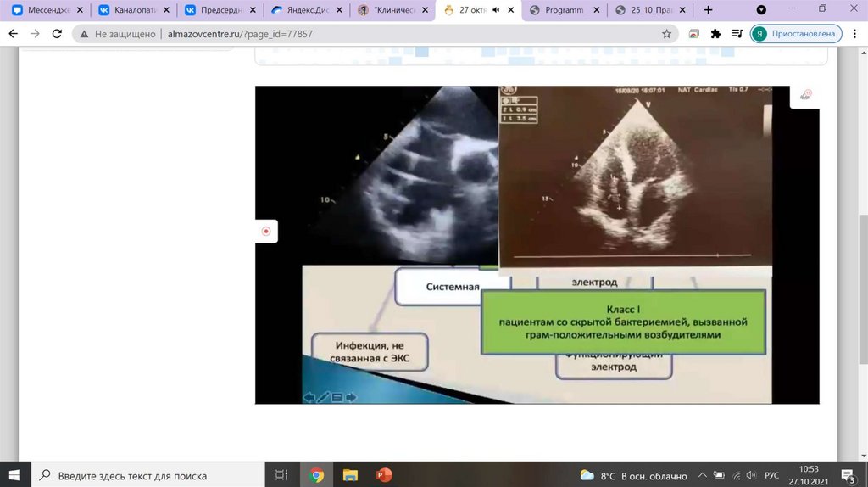This screenshot has height=487, width=868.
Task: Click the slideshow previous arrow in video
Action: tap(309, 396)
